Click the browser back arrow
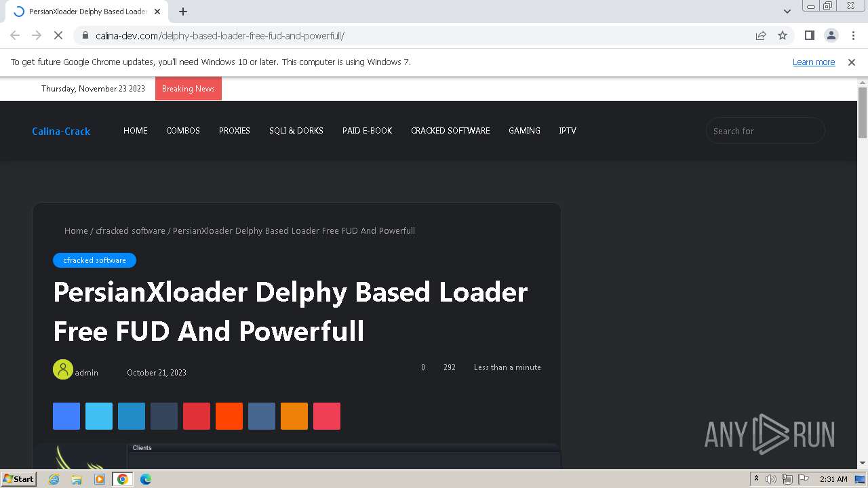 click(x=15, y=35)
